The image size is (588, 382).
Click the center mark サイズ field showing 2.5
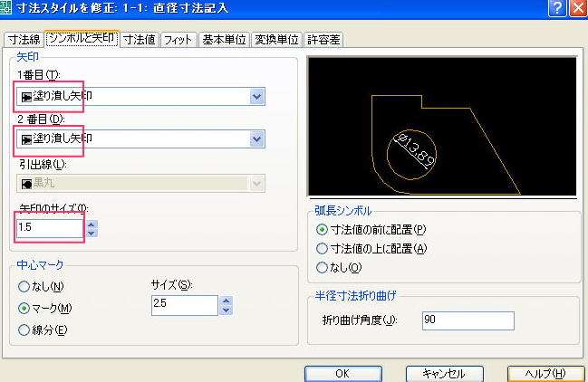point(185,305)
